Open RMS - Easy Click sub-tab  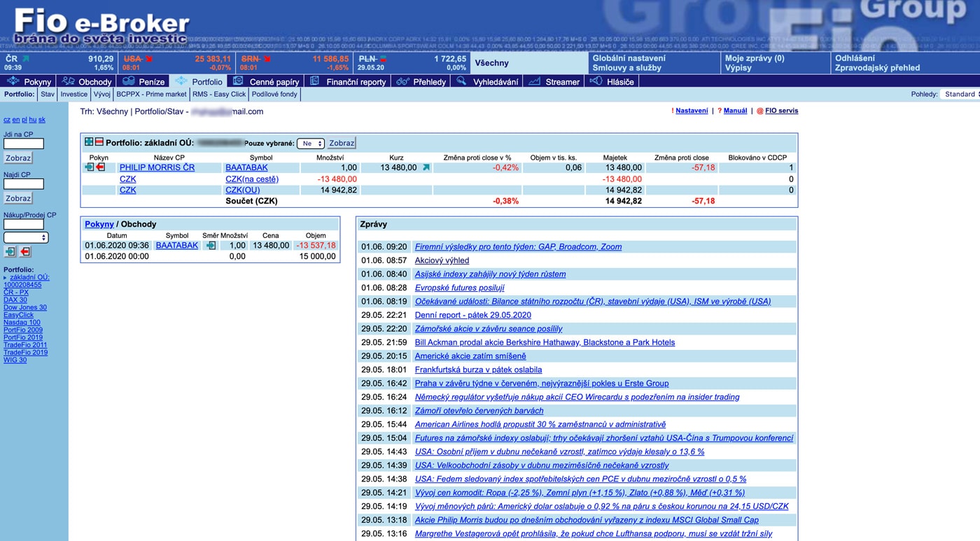coord(219,94)
